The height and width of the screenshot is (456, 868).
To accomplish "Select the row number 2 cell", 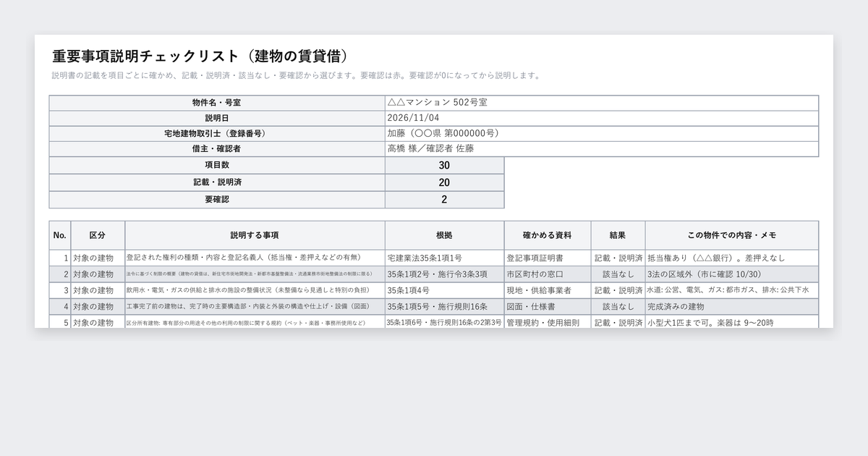I will [x=60, y=274].
